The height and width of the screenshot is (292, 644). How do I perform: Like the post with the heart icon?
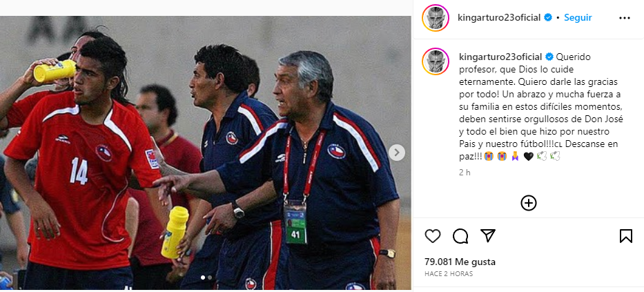(x=432, y=235)
